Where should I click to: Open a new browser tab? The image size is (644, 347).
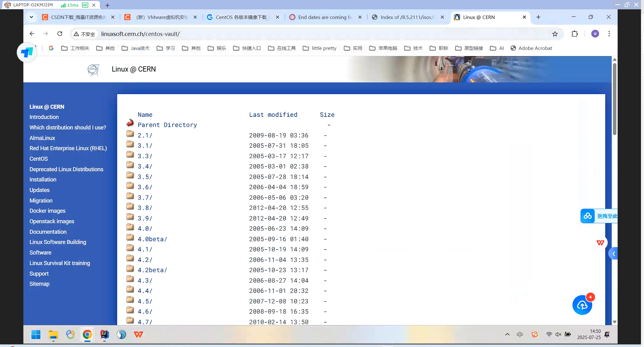coord(538,17)
